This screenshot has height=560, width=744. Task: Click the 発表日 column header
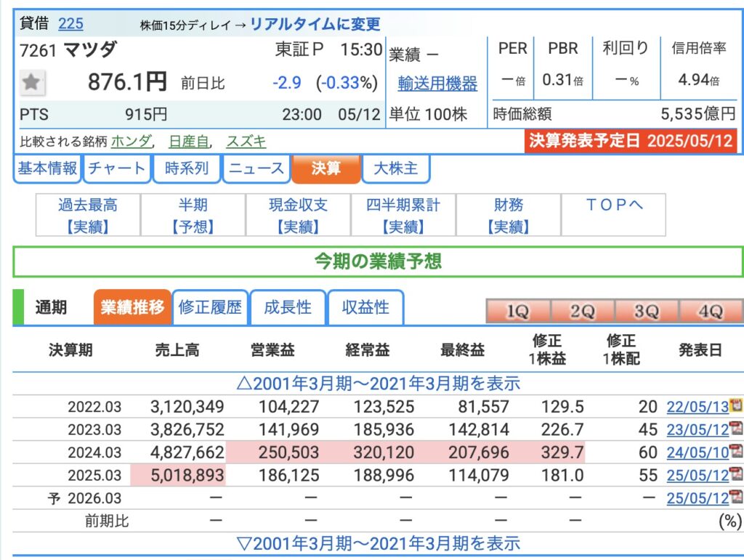[x=700, y=350]
